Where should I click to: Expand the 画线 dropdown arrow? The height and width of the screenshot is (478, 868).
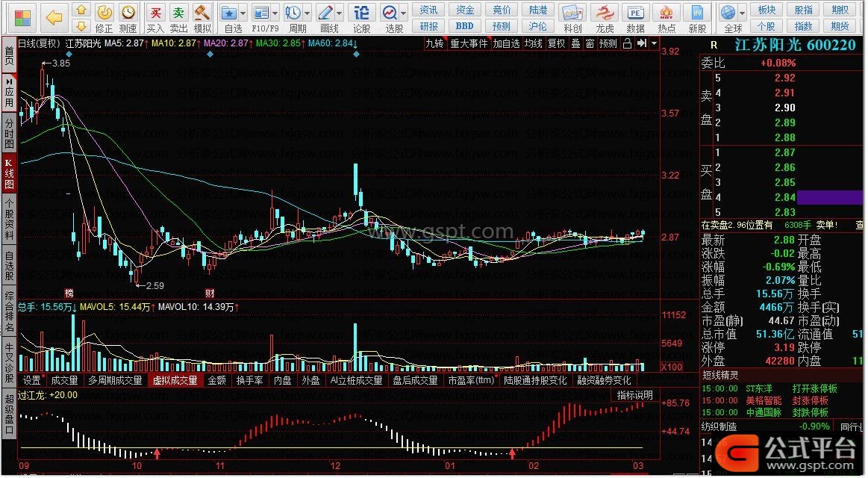coord(340,13)
